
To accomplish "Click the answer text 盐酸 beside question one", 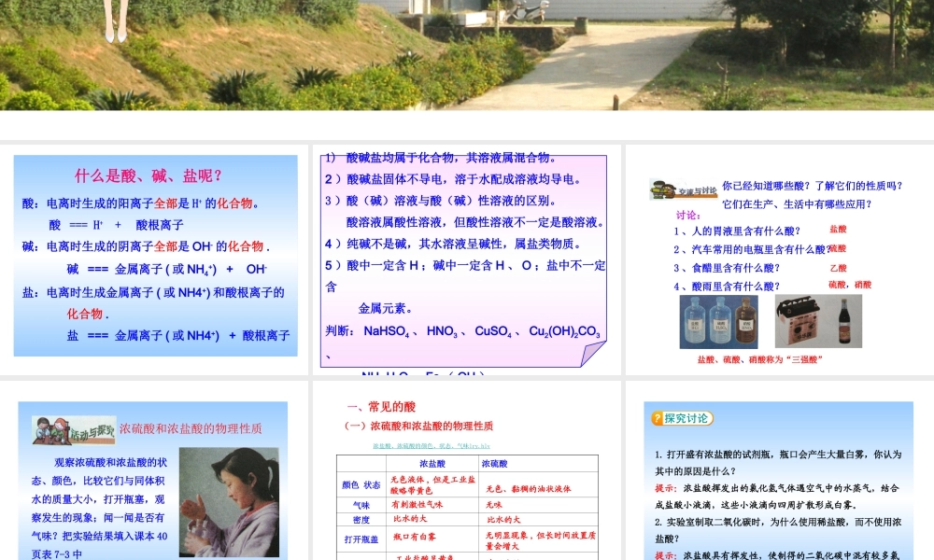I will click(x=837, y=227).
